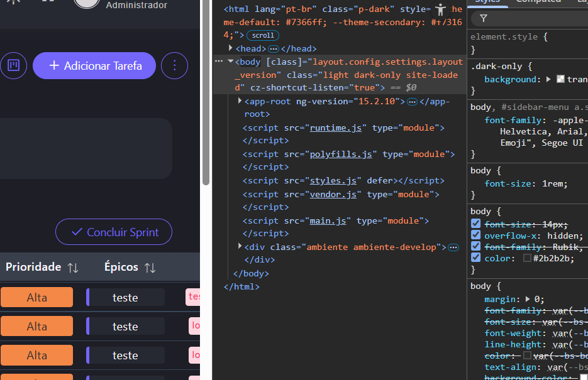Expand the div ambiente-develop node
Image resolution: width=588 pixels, height=380 pixels.
point(240,247)
